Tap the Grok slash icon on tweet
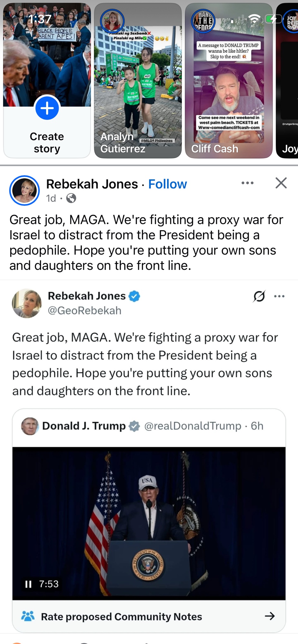This screenshot has width=298, height=644. click(259, 296)
